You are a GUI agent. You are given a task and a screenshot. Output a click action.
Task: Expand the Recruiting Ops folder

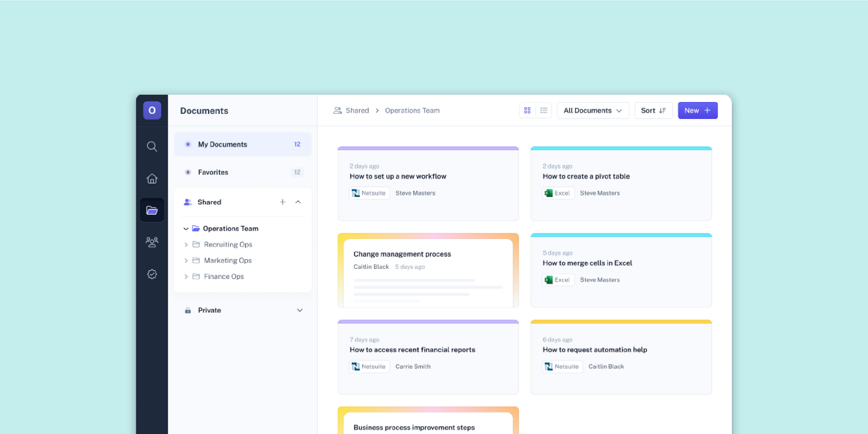tap(186, 245)
